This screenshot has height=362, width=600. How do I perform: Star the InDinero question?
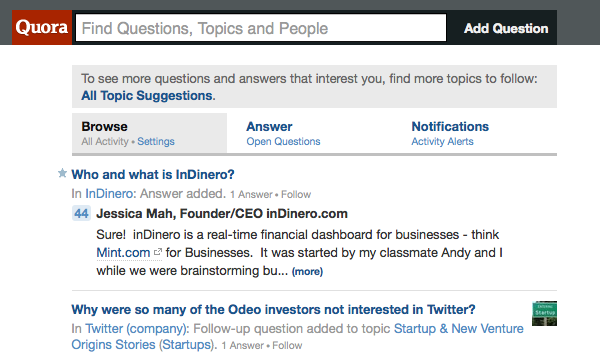coord(62,173)
